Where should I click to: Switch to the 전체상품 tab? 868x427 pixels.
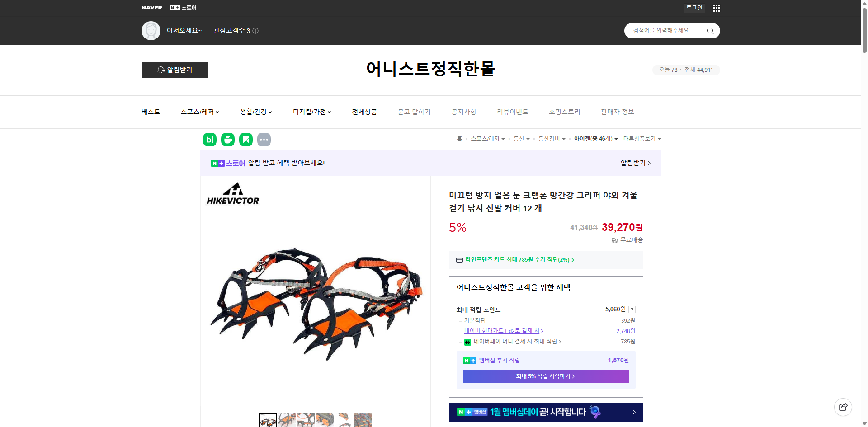click(364, 112)
